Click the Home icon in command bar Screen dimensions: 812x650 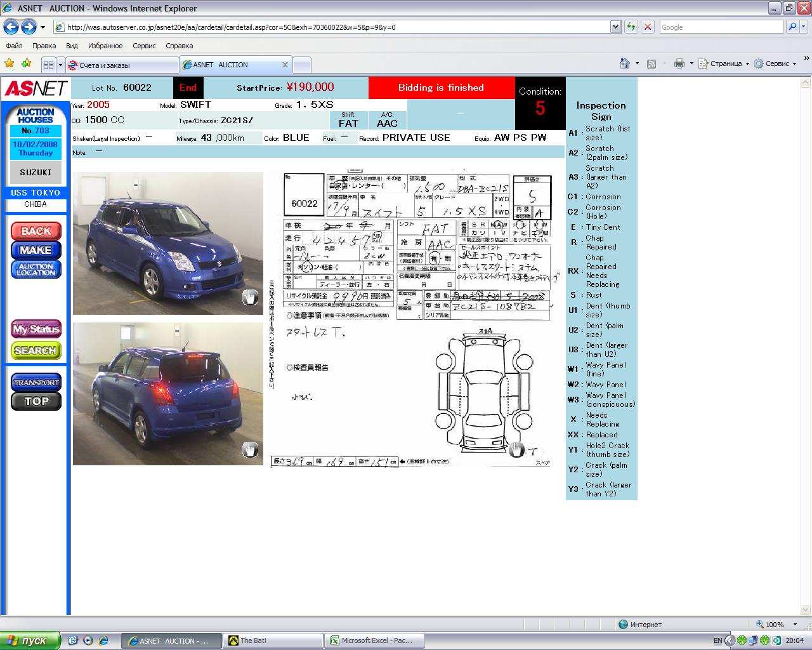coord(625,63)
